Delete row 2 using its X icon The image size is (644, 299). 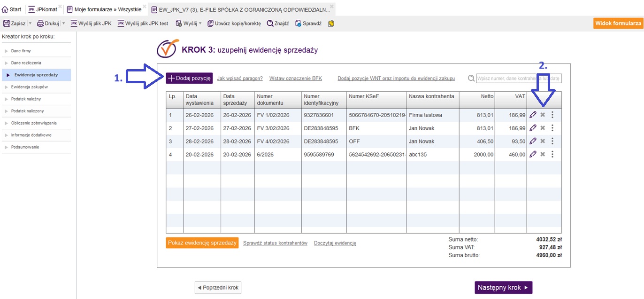(543, 128)
